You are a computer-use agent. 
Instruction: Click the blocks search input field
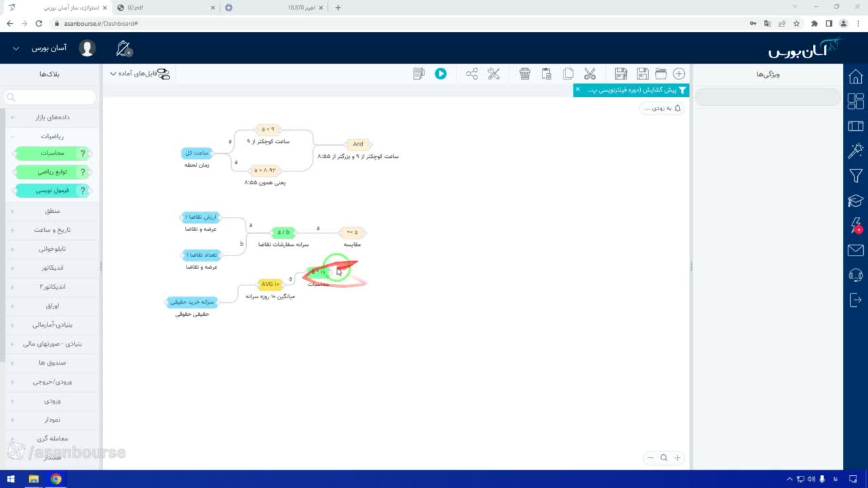tap(51, 97)
